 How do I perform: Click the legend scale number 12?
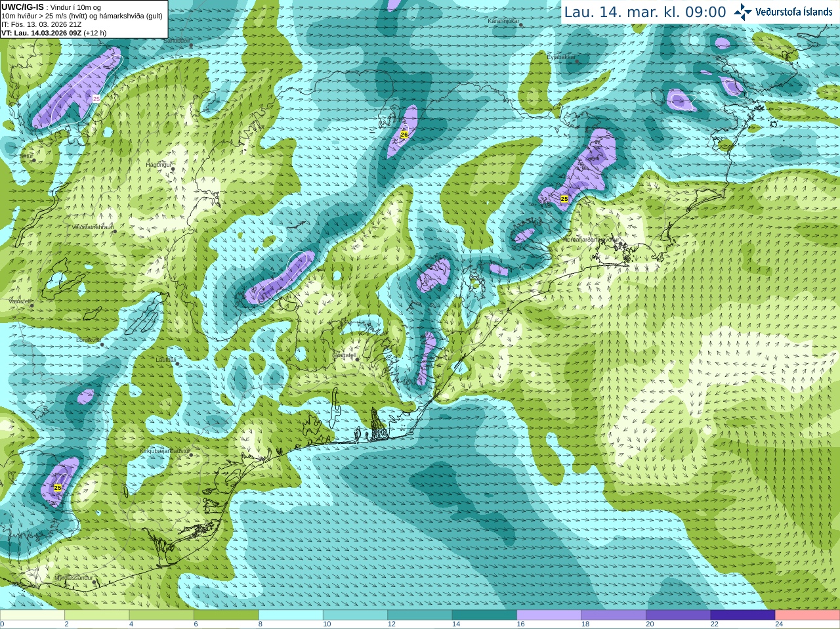(392, 624)
